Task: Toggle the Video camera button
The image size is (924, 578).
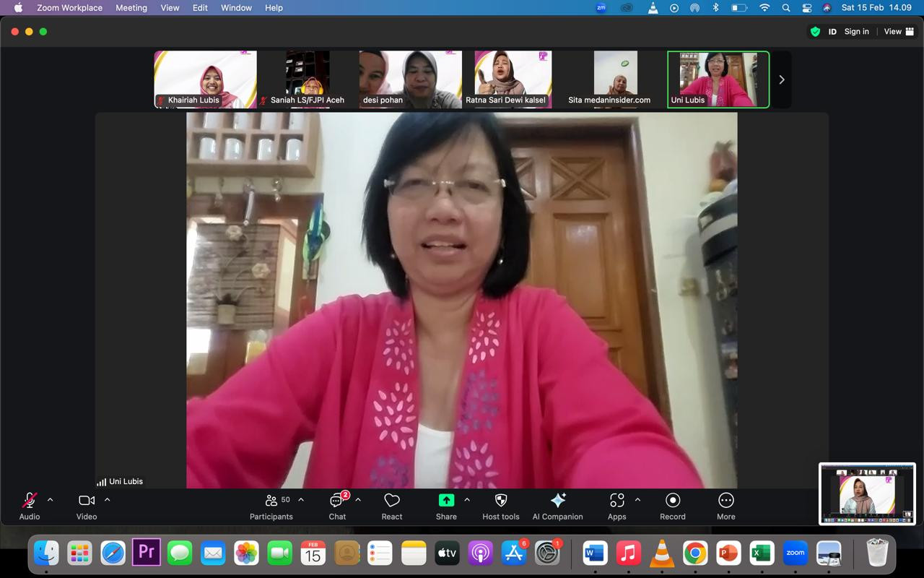Action: (x=87, y=506)
